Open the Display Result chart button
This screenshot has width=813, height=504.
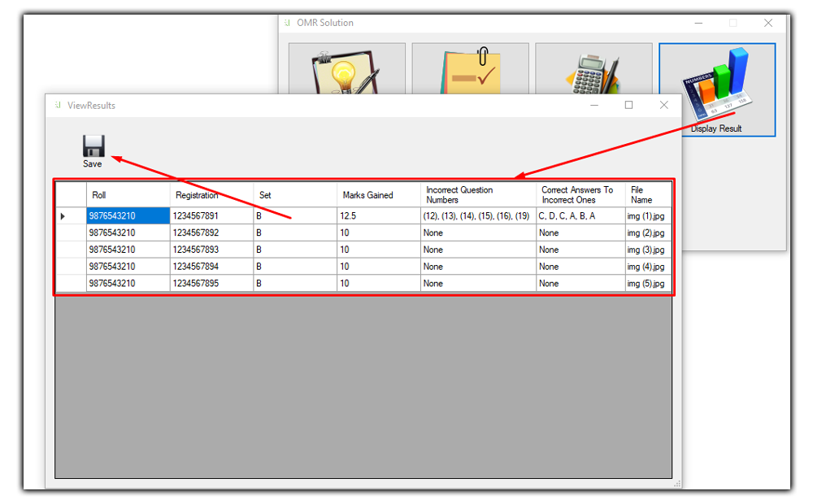click(716, 89)
